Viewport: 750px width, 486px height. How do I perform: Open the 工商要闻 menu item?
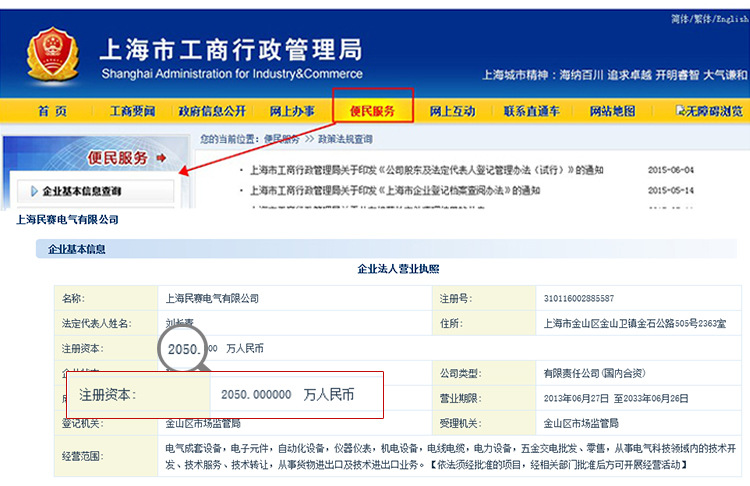[132, 111]
